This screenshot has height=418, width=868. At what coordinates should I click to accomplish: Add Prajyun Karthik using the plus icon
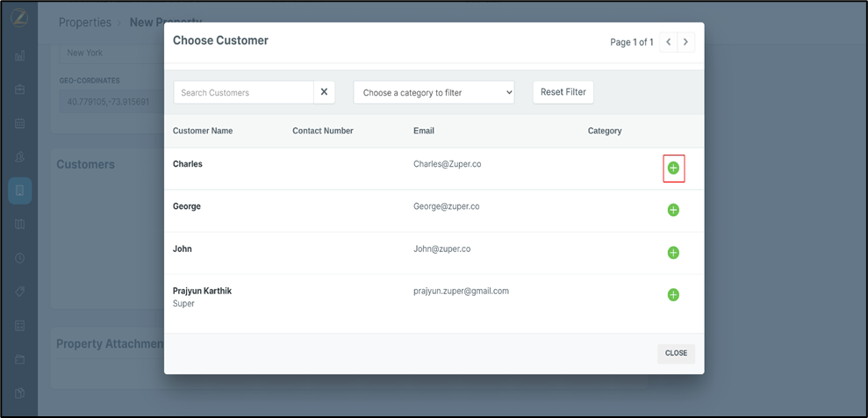[x=673, y=295]
